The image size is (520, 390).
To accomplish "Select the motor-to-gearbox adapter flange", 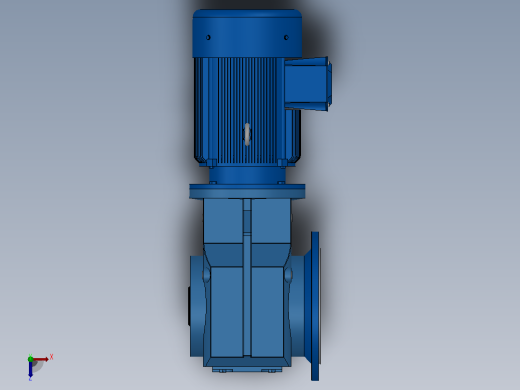I will 247,191.
